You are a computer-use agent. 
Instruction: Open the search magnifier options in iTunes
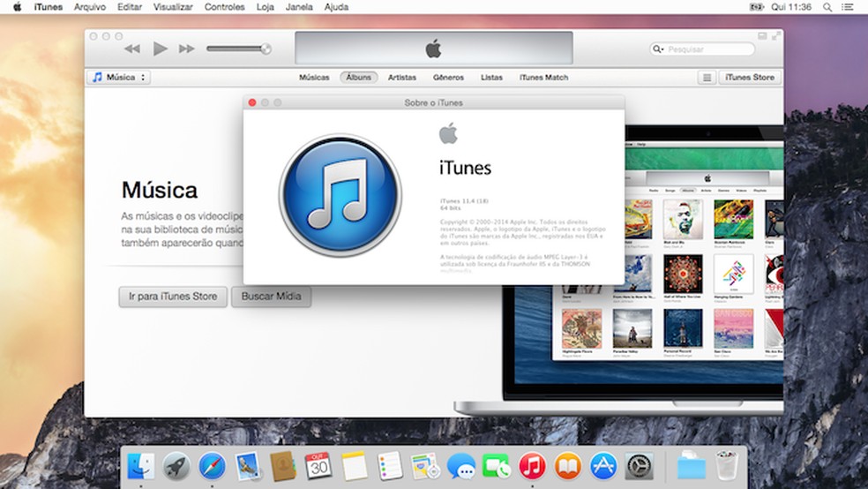[658, 49]
